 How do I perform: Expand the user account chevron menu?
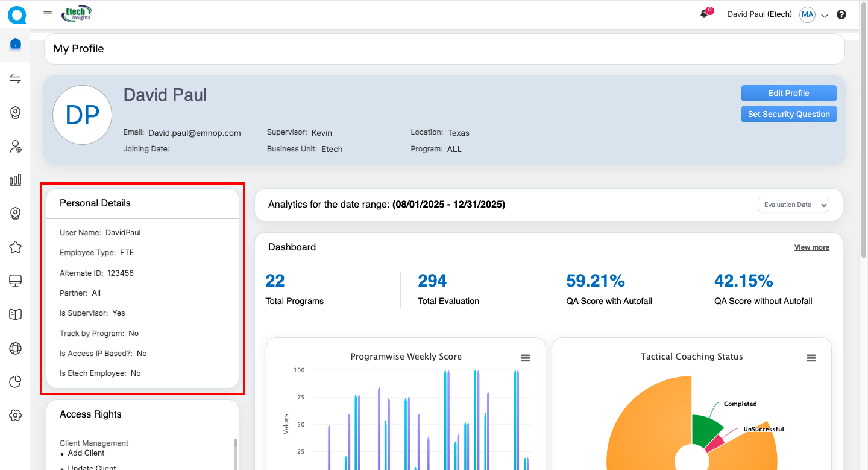[825, 16]
